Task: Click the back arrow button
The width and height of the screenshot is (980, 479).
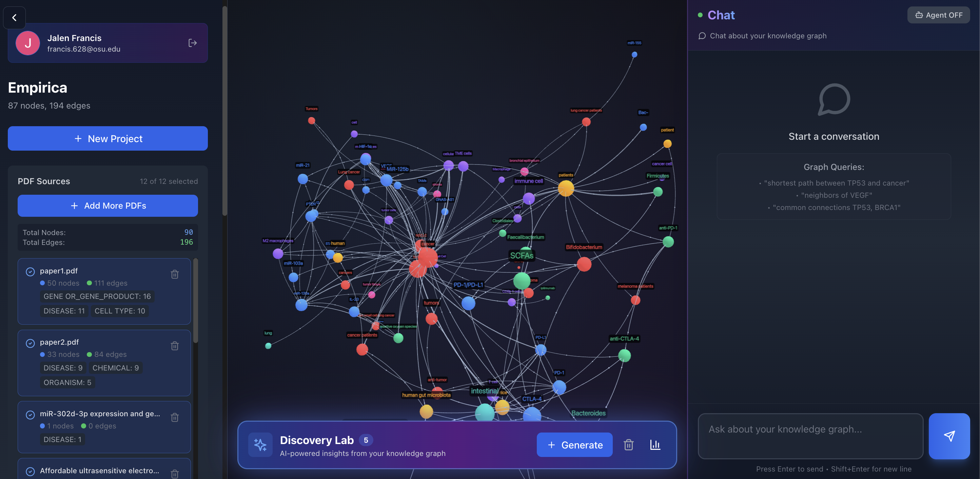Action: [x=14, y=18]
